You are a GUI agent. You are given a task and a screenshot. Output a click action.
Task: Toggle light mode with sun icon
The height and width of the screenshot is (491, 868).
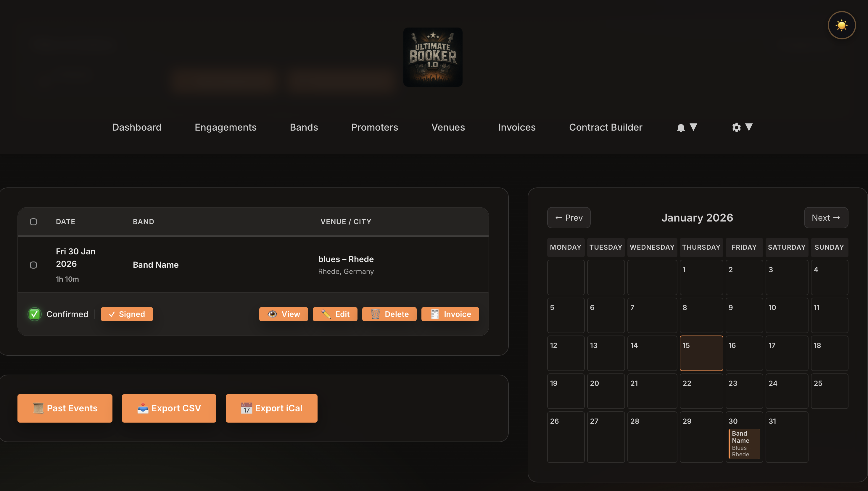[x=841, y=25]
